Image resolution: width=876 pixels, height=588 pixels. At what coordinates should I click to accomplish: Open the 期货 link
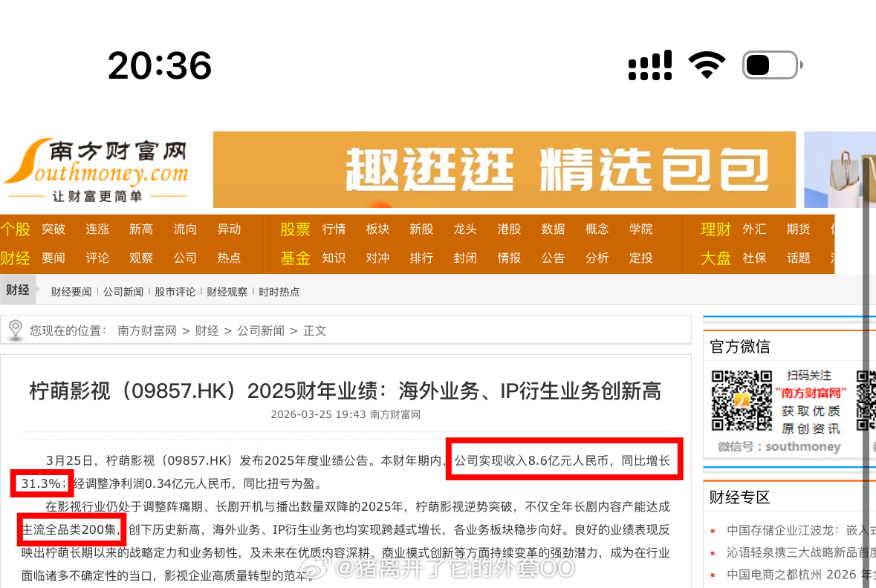coord(798,229)
